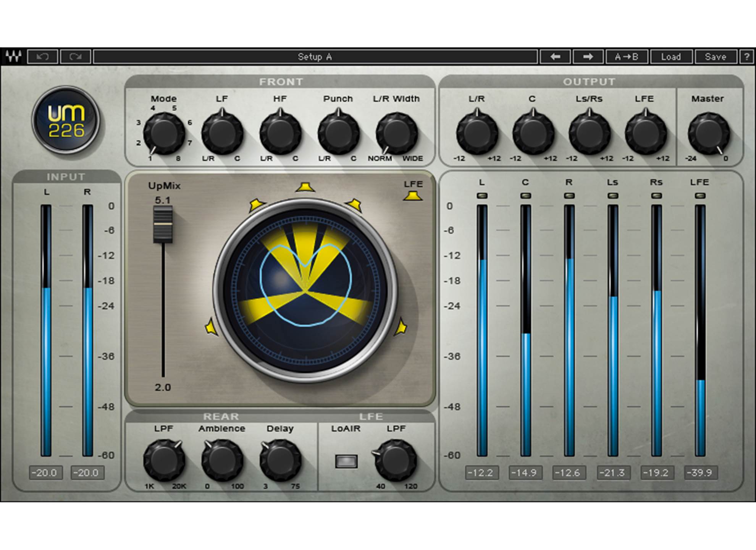Load a saved preset
The width and height of the screenshot is (756, 550).
pyautogui.click(x=672, y=56)
